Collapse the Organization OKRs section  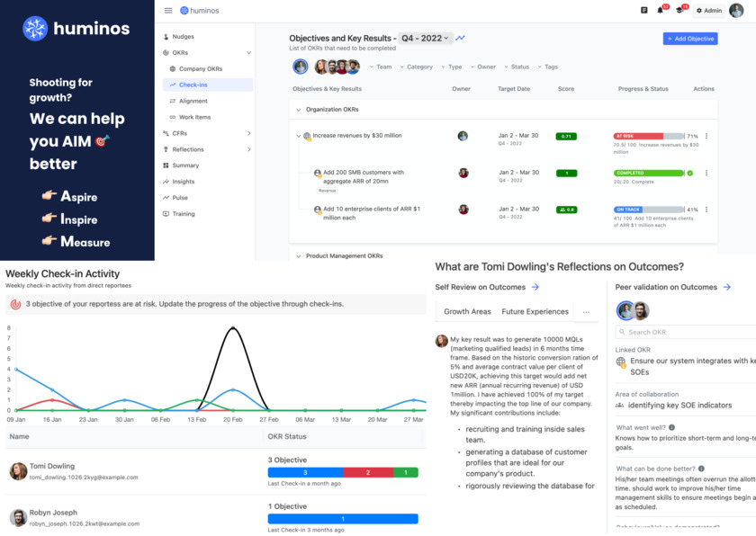click(298, 110)
